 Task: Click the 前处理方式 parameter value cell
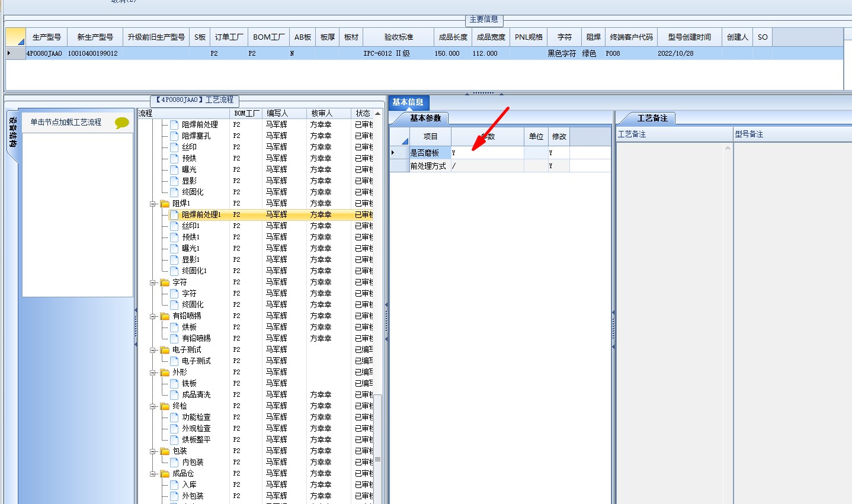tap(488, 166)
